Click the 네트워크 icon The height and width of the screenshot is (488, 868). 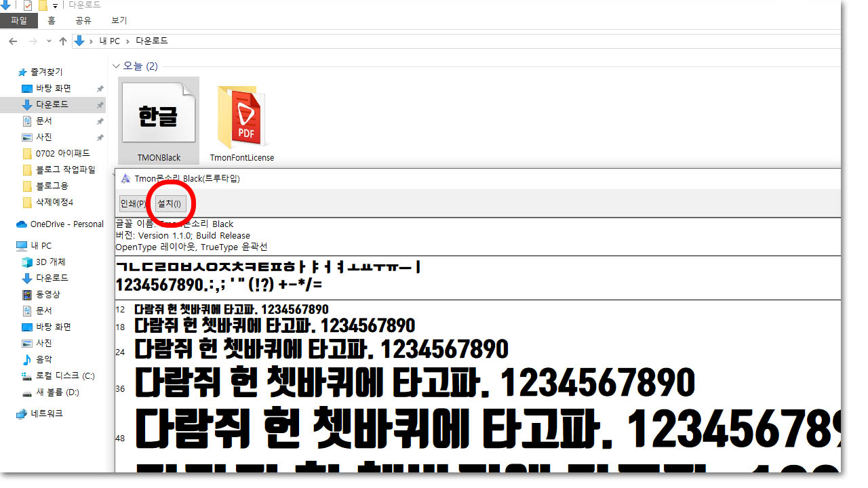tap(22, 413)
